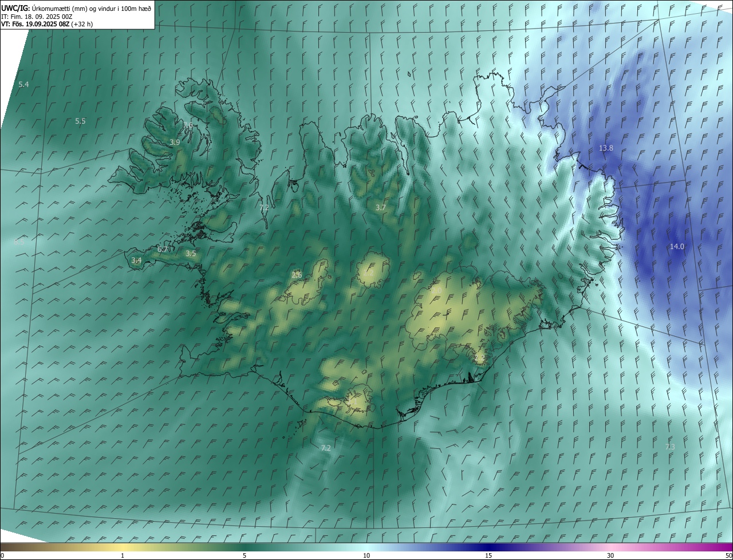The image size is (733, 560).
Task: Click the 3.9 value on the Westfjords
Action: tap(175, 142)
